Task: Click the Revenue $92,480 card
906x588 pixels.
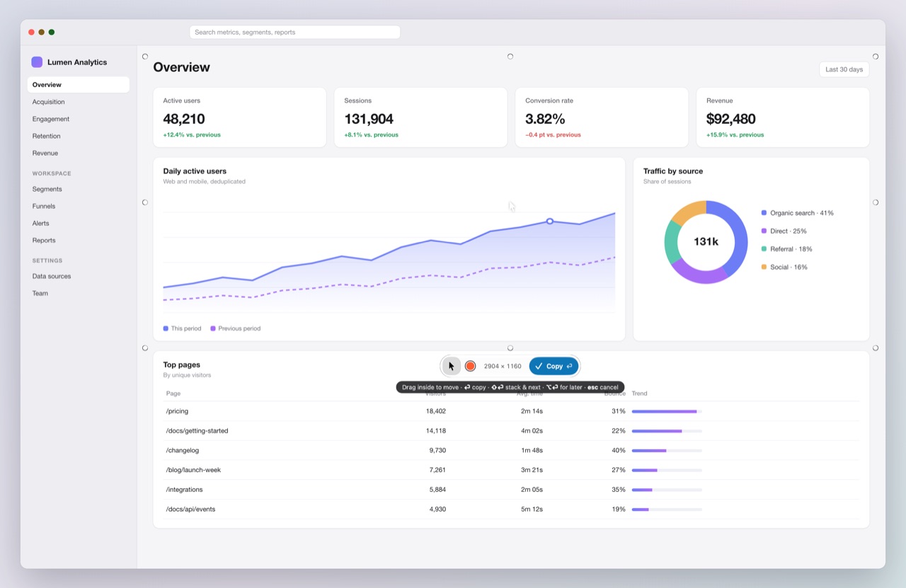Action: point(783,117)
